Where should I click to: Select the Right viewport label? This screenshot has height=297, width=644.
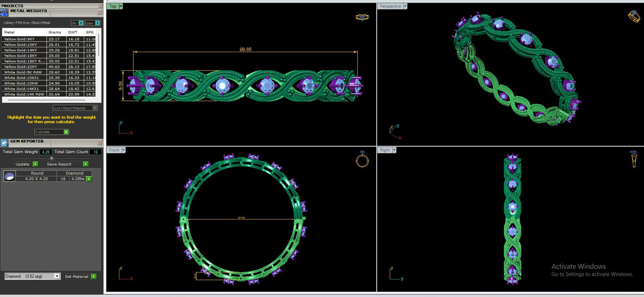(386, 150)
